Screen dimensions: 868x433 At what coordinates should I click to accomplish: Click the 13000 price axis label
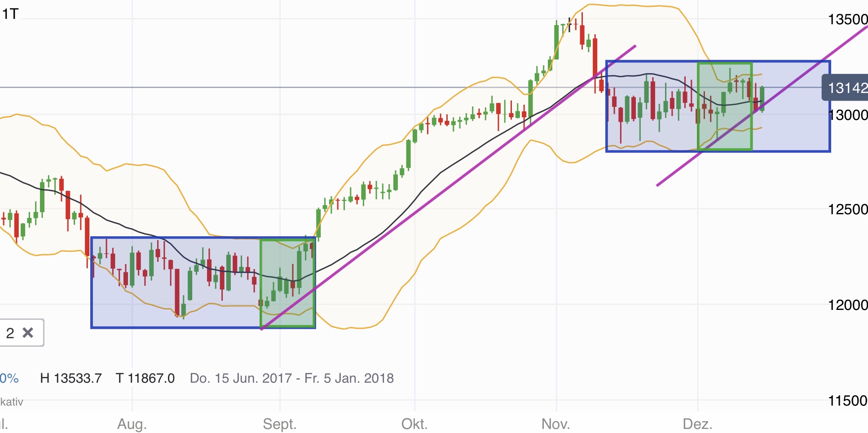pos(847,115)
